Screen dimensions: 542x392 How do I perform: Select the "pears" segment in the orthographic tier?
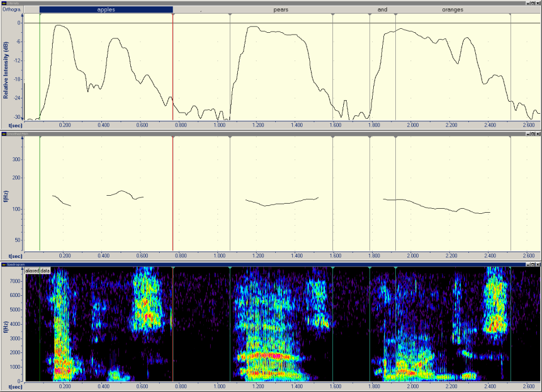point(281,10)
